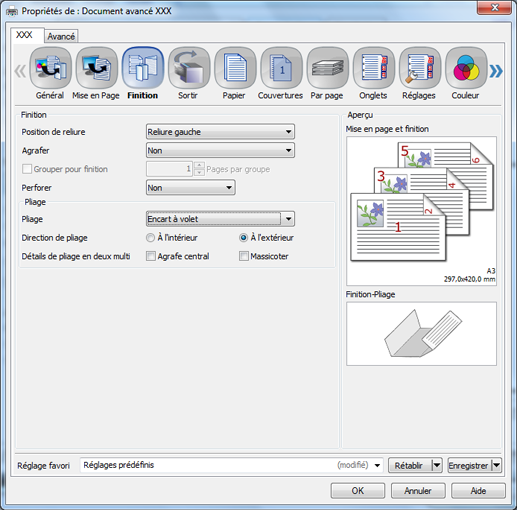Open the Perforer dropdown

tap(191, 188)
